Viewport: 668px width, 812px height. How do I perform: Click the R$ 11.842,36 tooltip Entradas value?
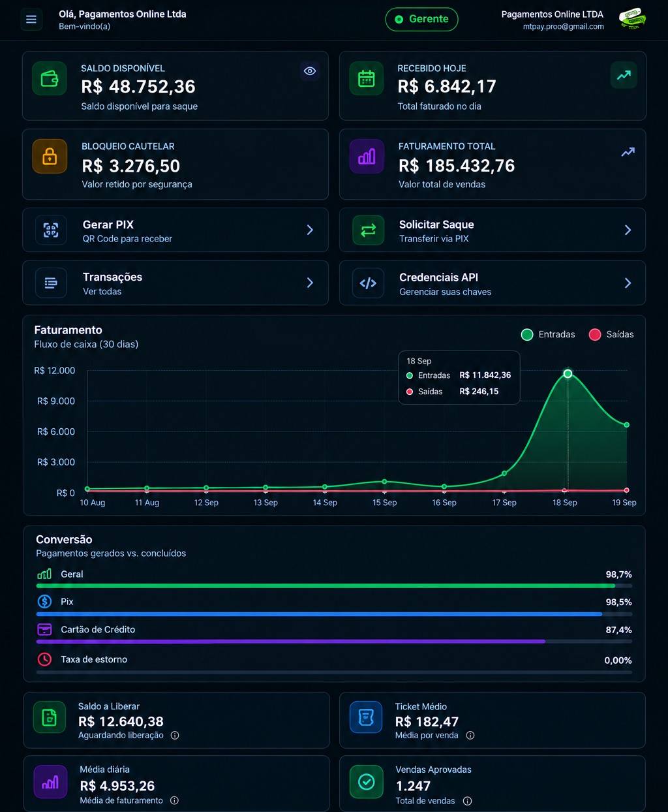[485, 375]
